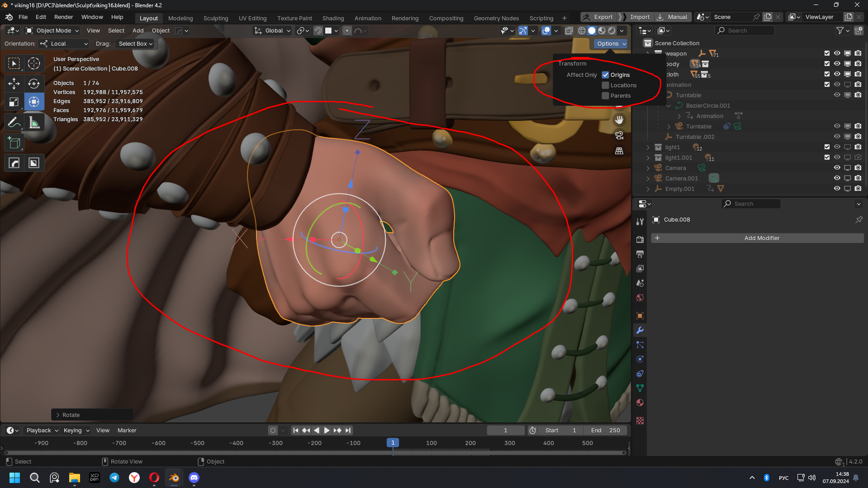Open the Object Mode dropdown
Viewport: 868px width, 488px height.
click(52, 31)
